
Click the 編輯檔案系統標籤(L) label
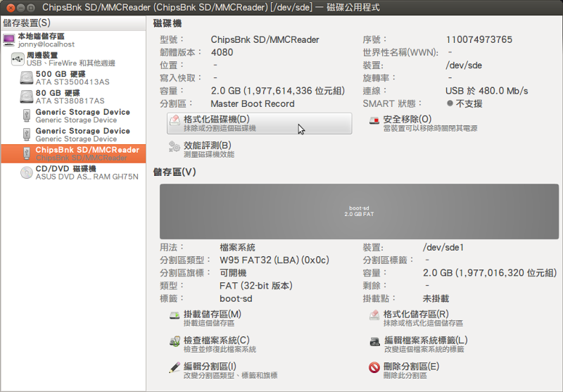coord(426,341)
